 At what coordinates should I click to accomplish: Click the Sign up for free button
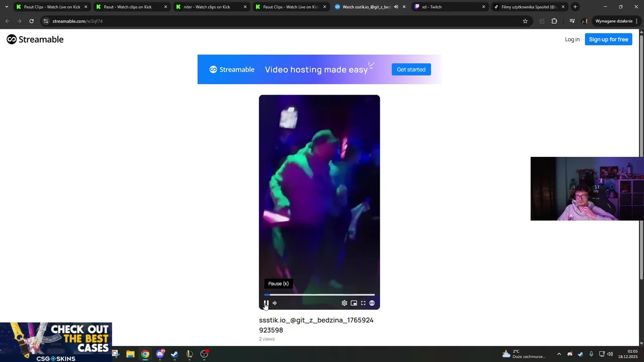click(x=608, y=39)
